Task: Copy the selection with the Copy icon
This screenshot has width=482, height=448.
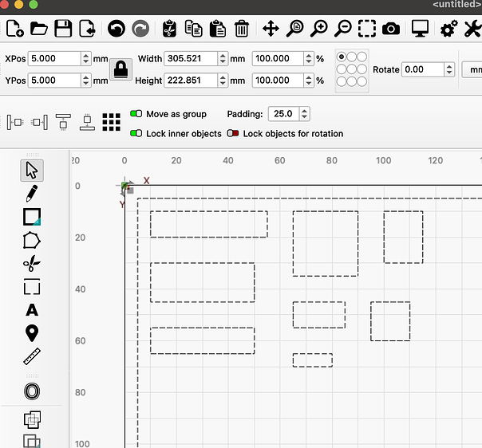Action: coord(193,29)
